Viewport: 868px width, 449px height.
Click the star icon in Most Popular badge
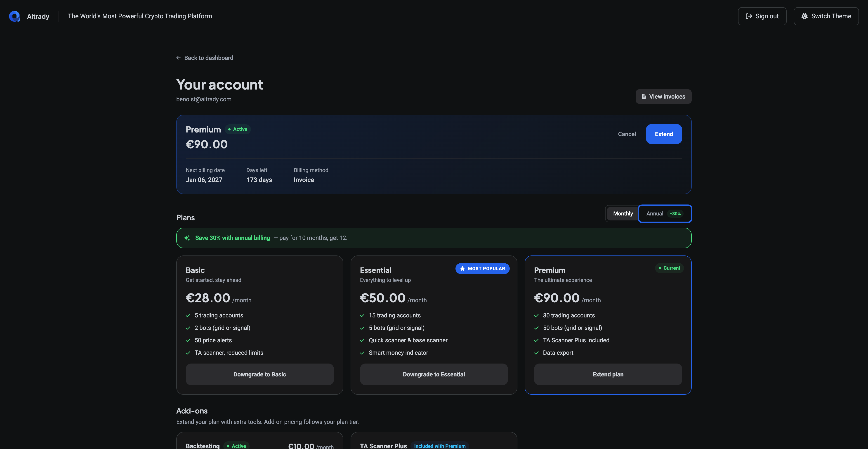tap(462, 269)
